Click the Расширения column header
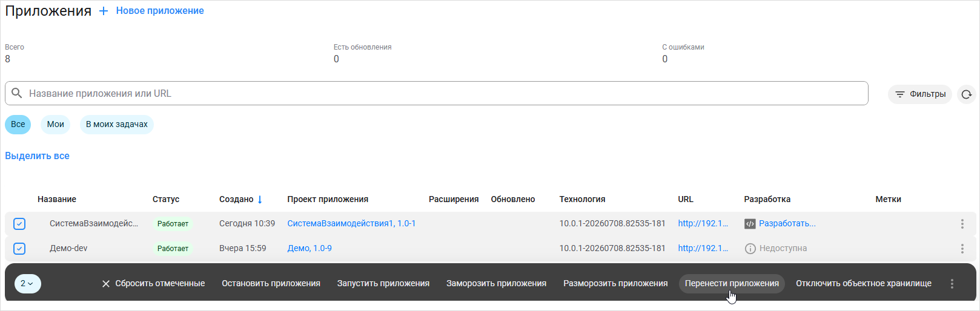This screenshot has width=980, height=311. (x=454, y=199)
